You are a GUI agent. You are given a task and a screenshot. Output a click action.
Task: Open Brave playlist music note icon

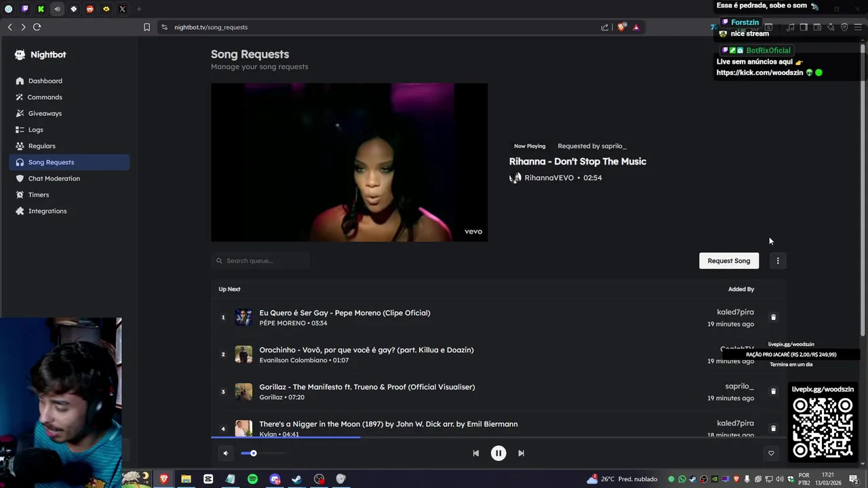pyautogui.click(x=790, y=27)
